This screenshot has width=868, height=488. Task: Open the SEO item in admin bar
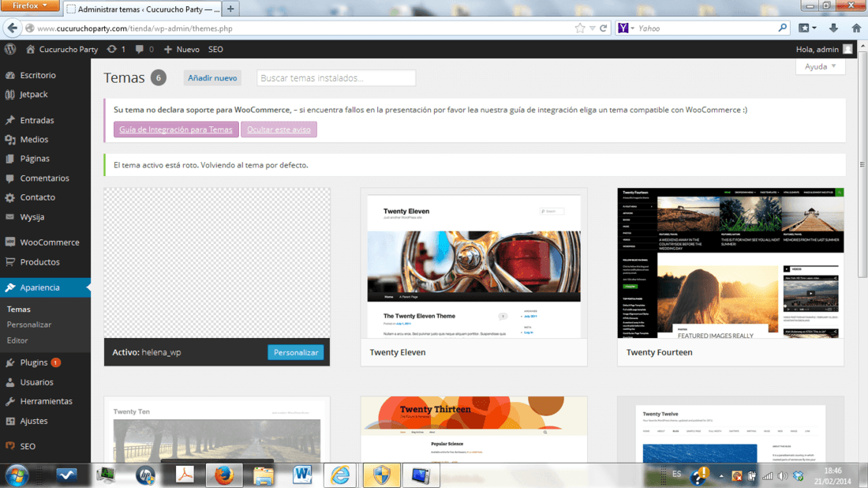tap(215, 49)
